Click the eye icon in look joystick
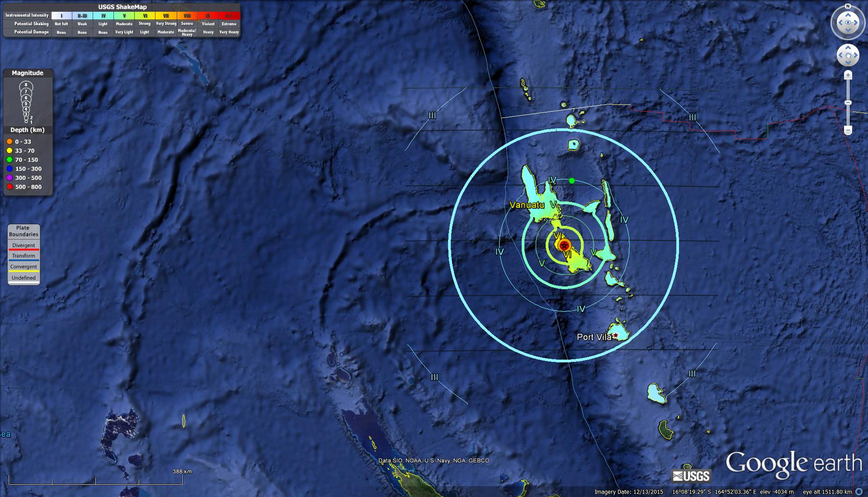 (848, 23)
